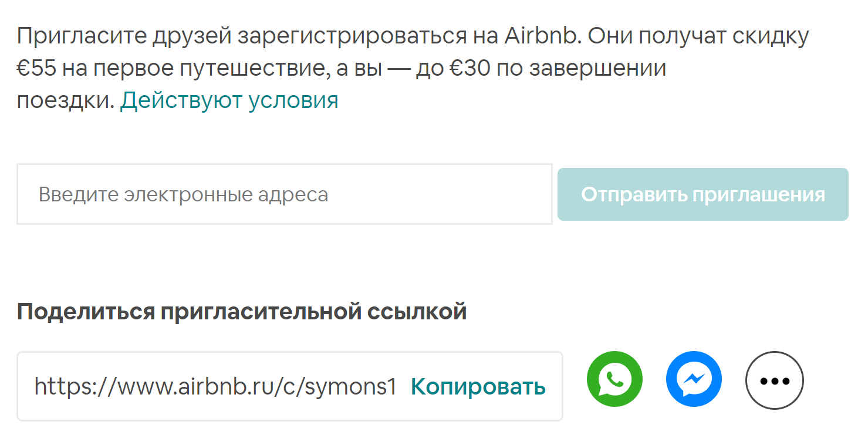
Task: Click the "€55" discount amount
Action: pyautogui.click(x=36, y=69)
